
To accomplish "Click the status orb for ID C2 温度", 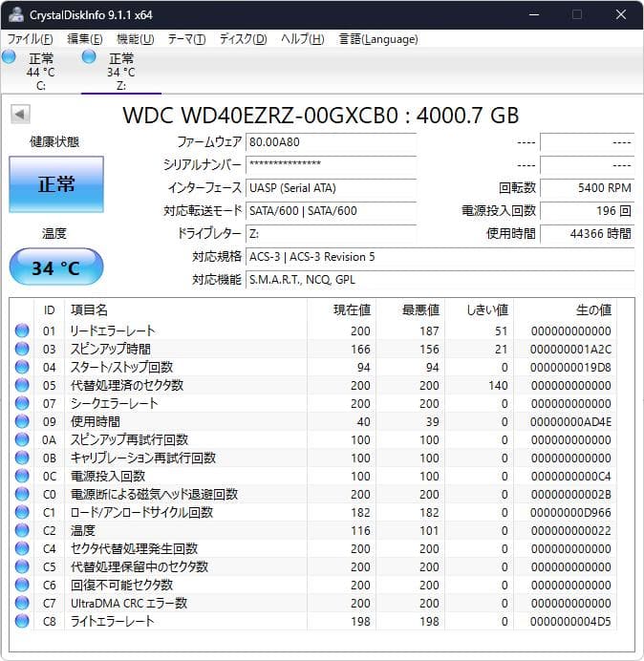I will pyautogui.click(x=22, y=530).
